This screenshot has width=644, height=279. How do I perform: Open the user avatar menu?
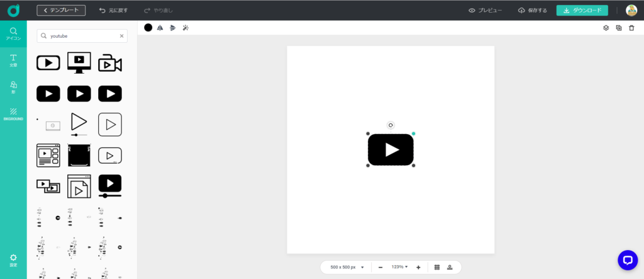coord(631,10)
